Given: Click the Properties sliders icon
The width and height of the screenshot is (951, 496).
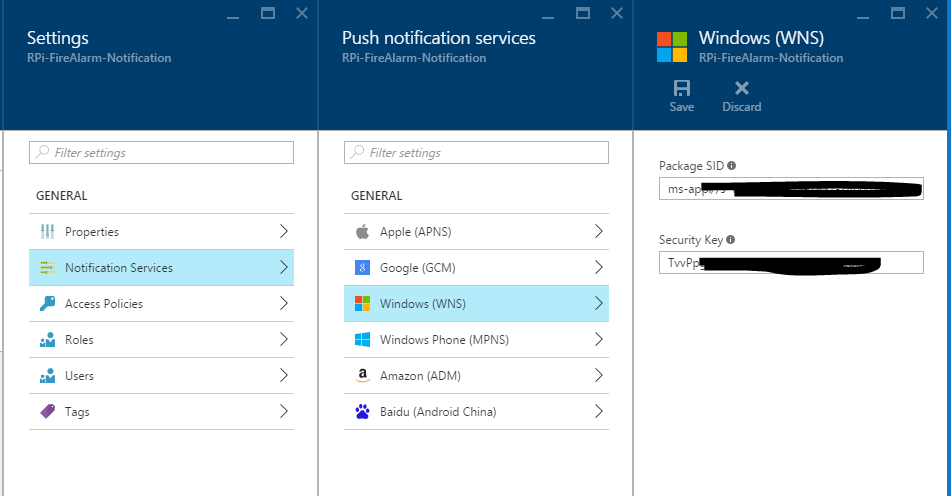Looking at the screenshot, I should [47, 232].
